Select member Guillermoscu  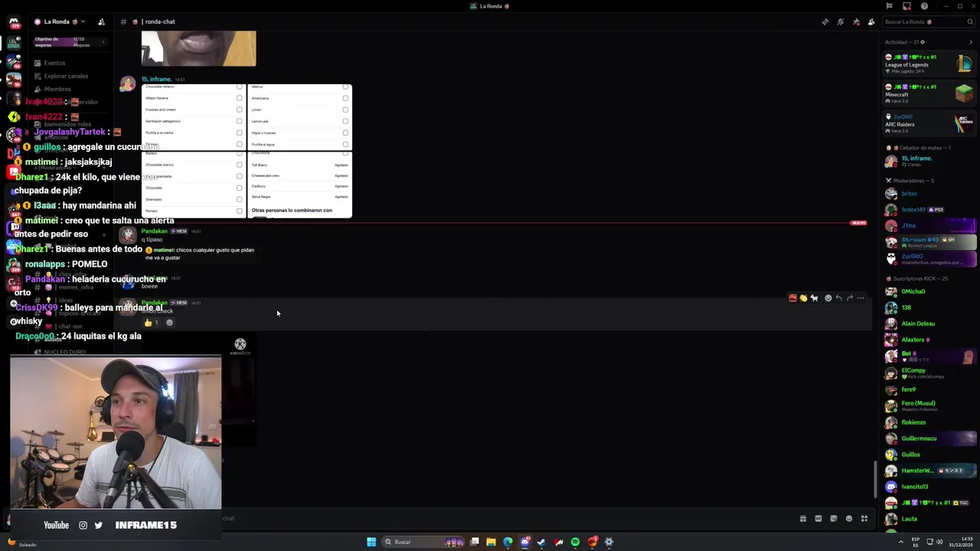click(x=929, y=439)
